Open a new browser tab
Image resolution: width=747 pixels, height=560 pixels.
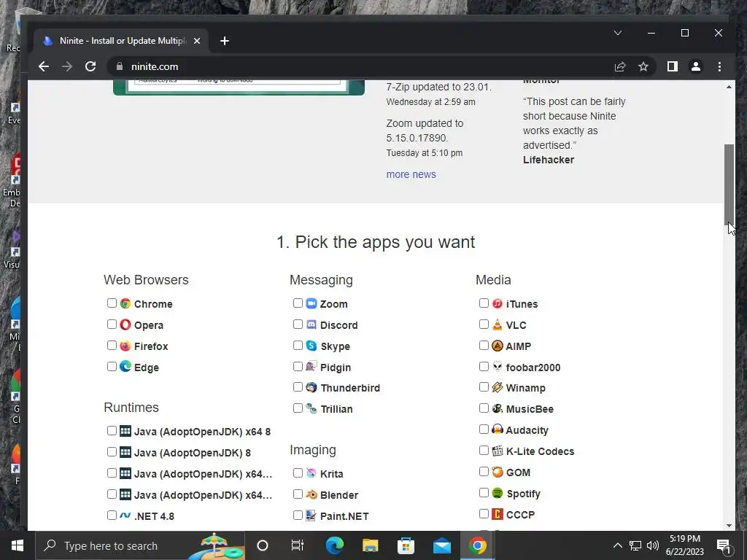pyautogui.click(x=225, y=41)
